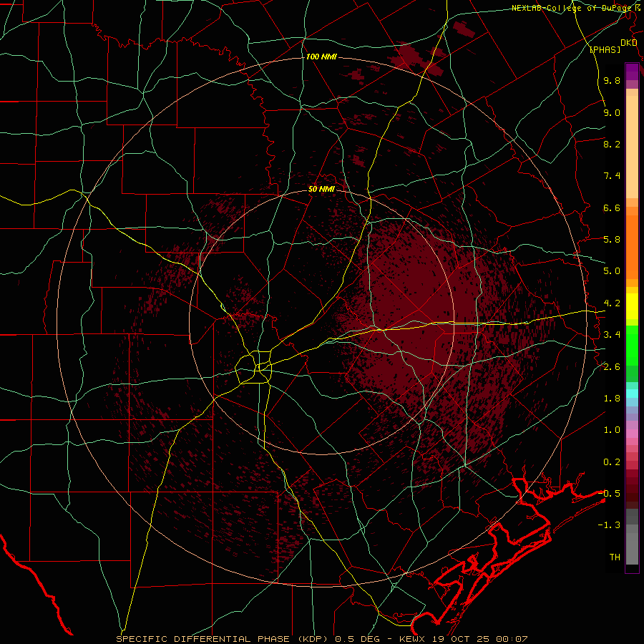The image size is (644, 644).
Task: Pick the bright yellow band near 4.2
Action: point(632,306)
